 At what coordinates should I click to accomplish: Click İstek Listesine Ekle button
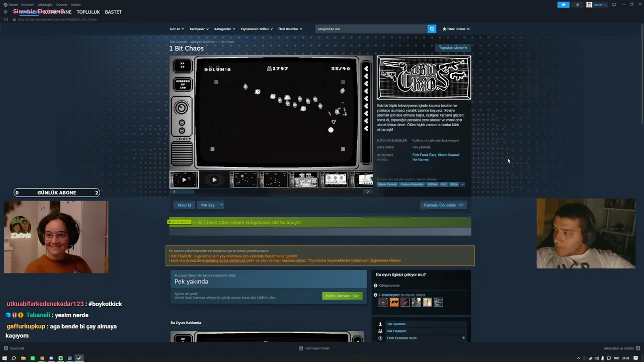(342, 296)
